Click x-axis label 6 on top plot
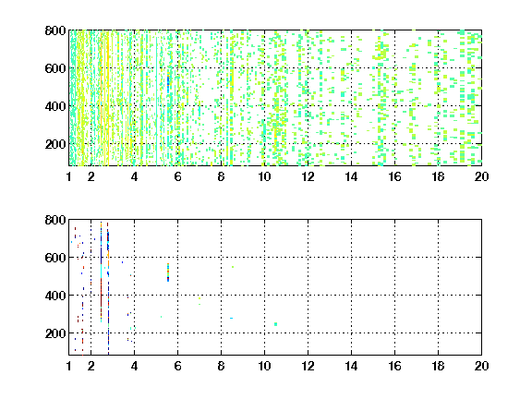532x399 pixels. [x=177, y=176]
